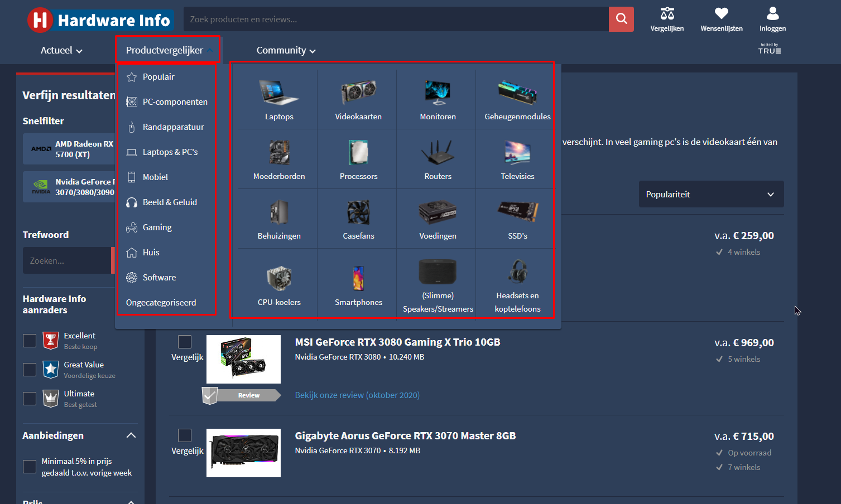Check Vergelijk box for MSI RTX 3080

click(x=185, y=342)
